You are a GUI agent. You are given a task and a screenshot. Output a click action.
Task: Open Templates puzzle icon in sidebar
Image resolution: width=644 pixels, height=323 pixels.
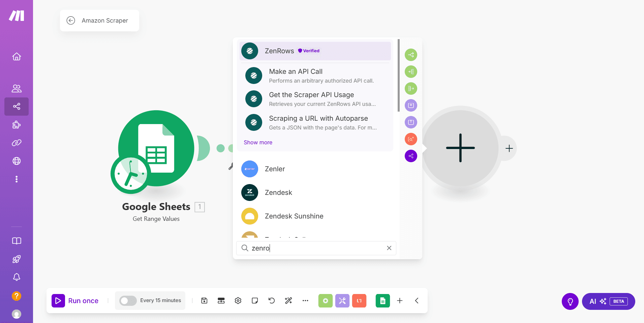pos(17,125)
